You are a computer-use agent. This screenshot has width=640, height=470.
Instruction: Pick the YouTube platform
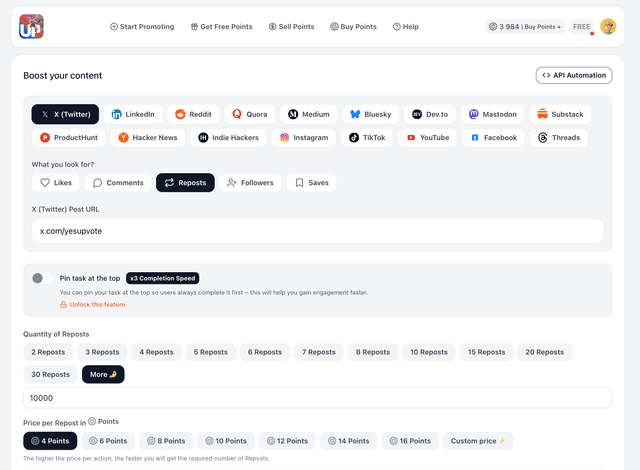pos(428,138)
